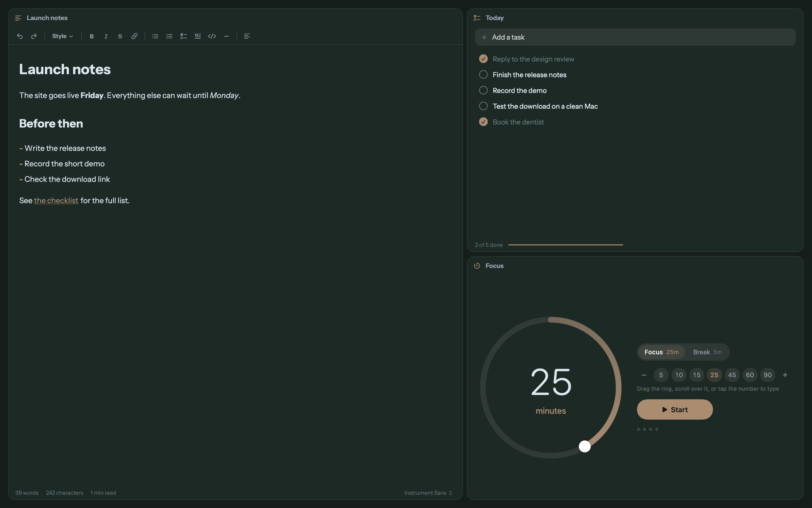Image resolution: width=812 pixels, height=508 pixels.
Task: Apply strikethrough formatting
Action: [x=120, y=36]
